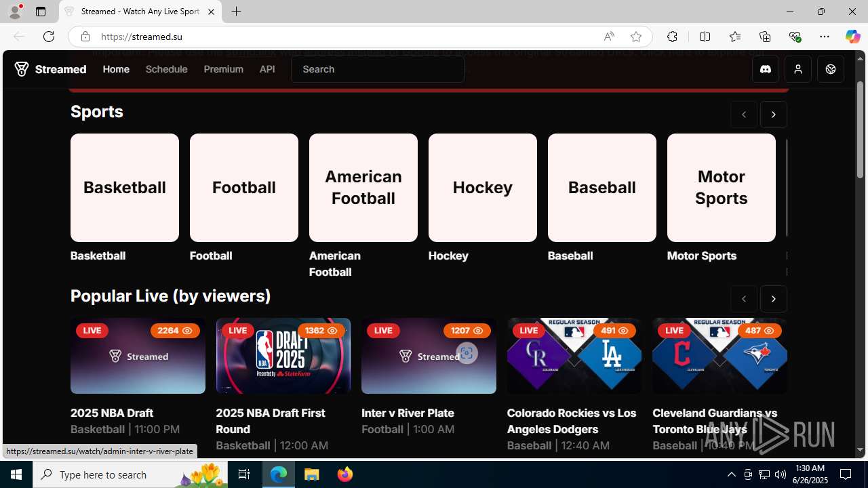Open Task View in taskbar
This screenshot has height=488, width=868.
[244, 474]
